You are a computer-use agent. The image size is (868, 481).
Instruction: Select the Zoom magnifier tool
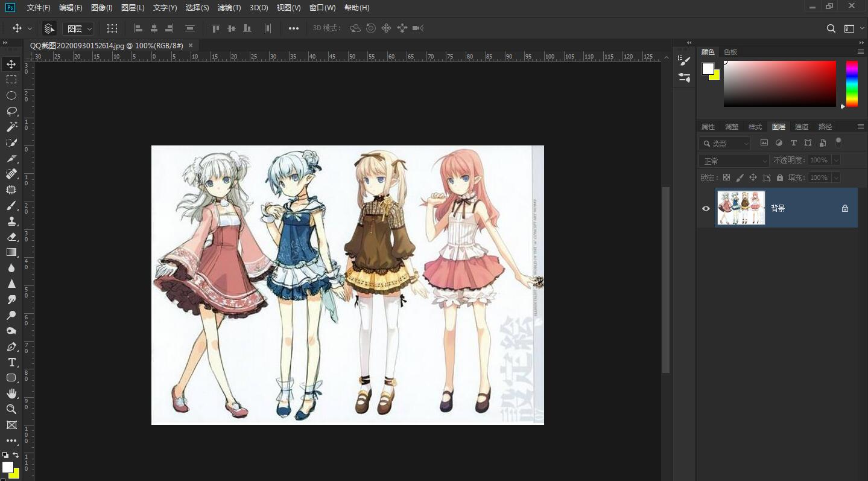(x=11, y=409)
